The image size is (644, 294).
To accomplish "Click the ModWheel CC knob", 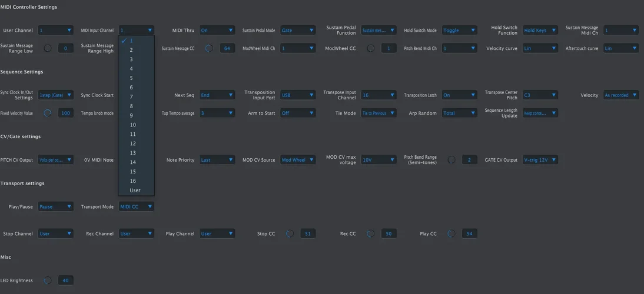I will point(370,48).
